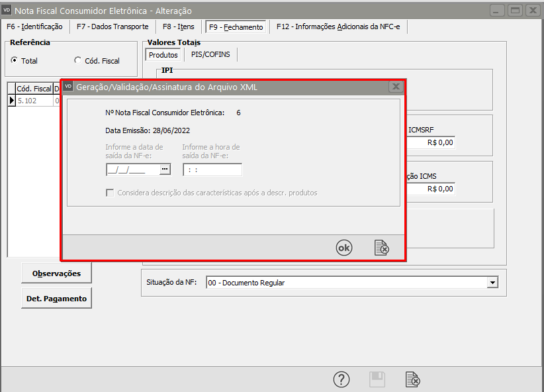544x392 pixels.
Task: Select the Total reference radio button
Action: pos(15,61)
